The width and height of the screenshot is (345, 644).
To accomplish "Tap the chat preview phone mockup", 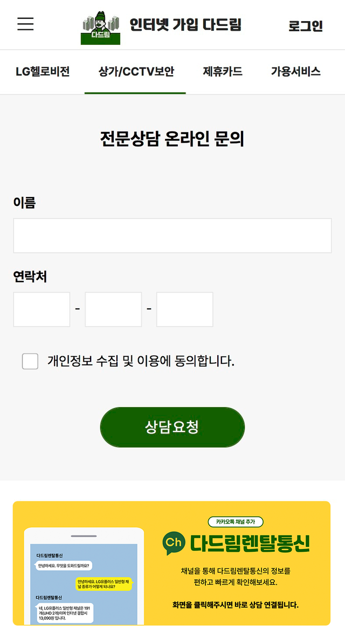I will [84, 578].
